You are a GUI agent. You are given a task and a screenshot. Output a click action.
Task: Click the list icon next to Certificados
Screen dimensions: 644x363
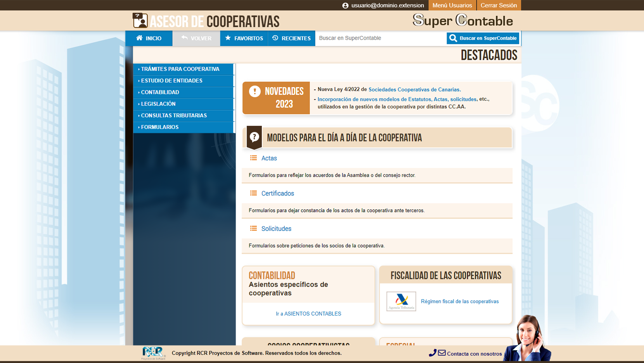coord(253,193)
